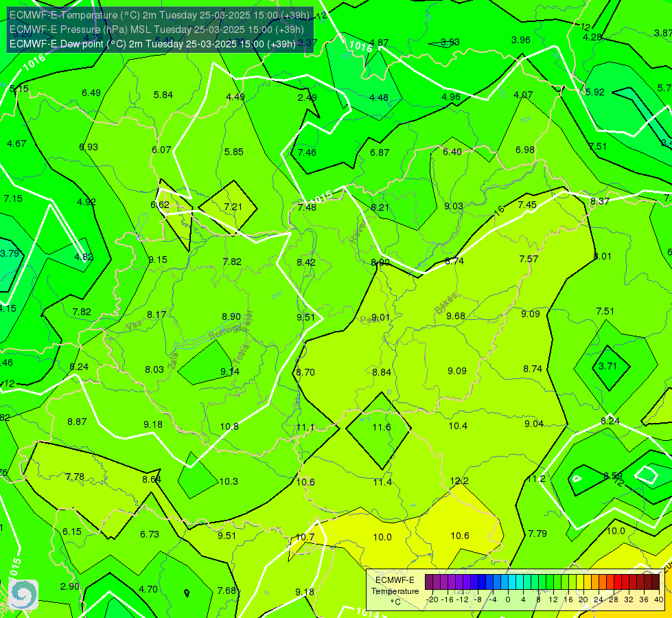Click the dew point value 8.64
This screenshot has width=672, height=618.
(152, 479)
